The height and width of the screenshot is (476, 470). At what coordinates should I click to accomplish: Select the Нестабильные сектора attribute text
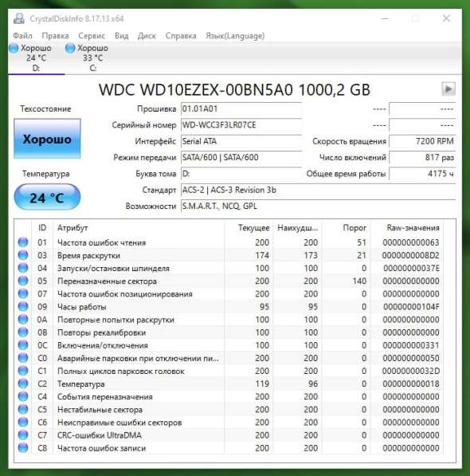100,410
